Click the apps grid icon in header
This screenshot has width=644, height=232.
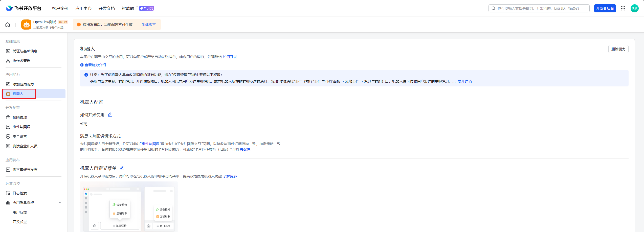tap(623, 8)
